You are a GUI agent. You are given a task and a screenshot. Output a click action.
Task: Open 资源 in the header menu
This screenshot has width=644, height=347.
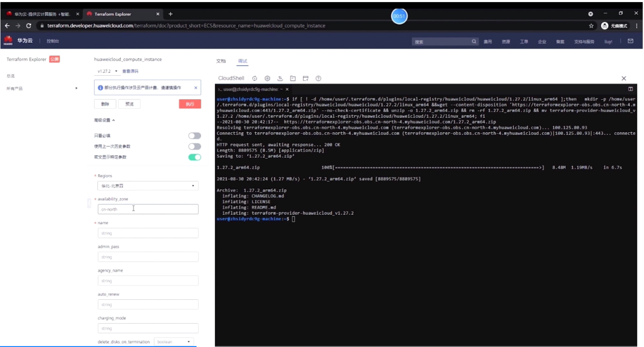pos(506,42)
